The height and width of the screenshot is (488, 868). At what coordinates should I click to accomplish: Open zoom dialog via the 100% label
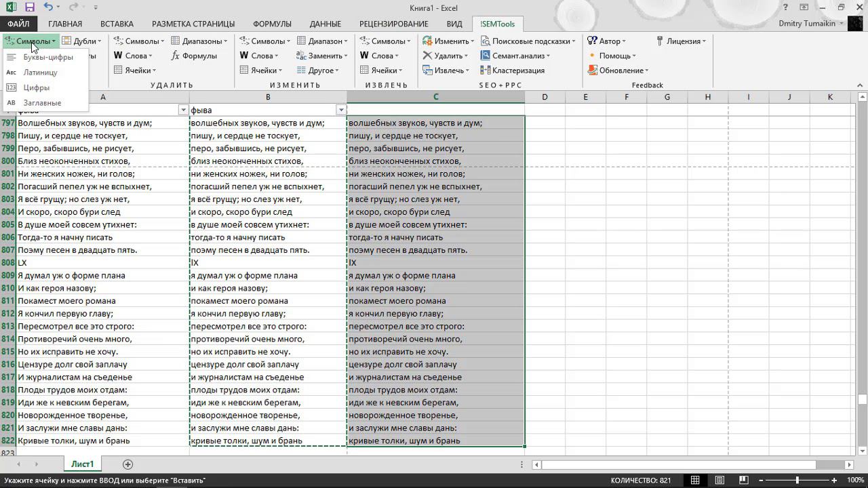856,481
